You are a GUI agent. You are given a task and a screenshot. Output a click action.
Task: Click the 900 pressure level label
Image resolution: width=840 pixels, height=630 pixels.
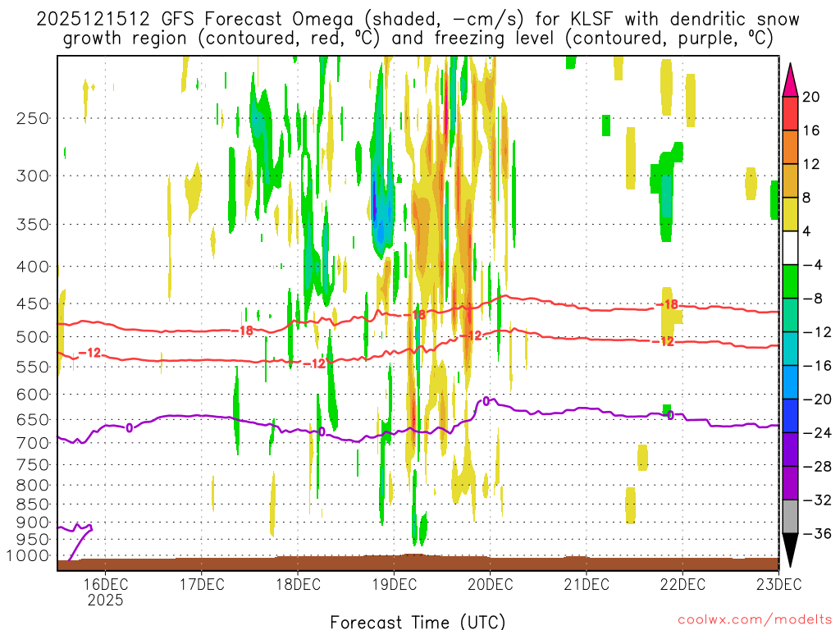pyautogui.click(x=33, y=523)
